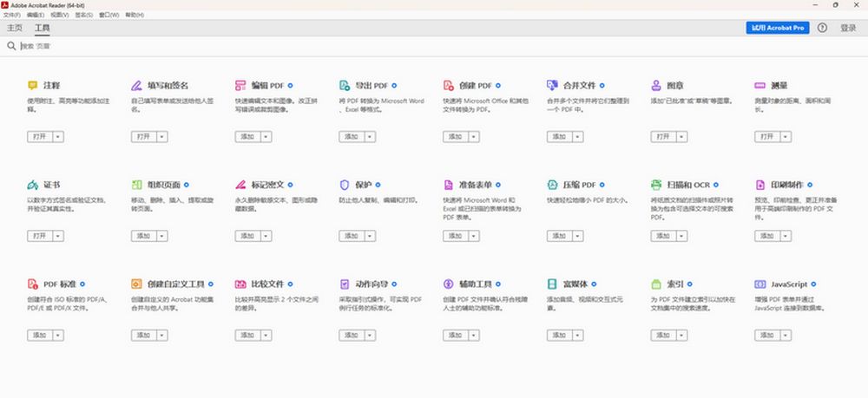Click 添加 button under 动作向导

point(352,335)
